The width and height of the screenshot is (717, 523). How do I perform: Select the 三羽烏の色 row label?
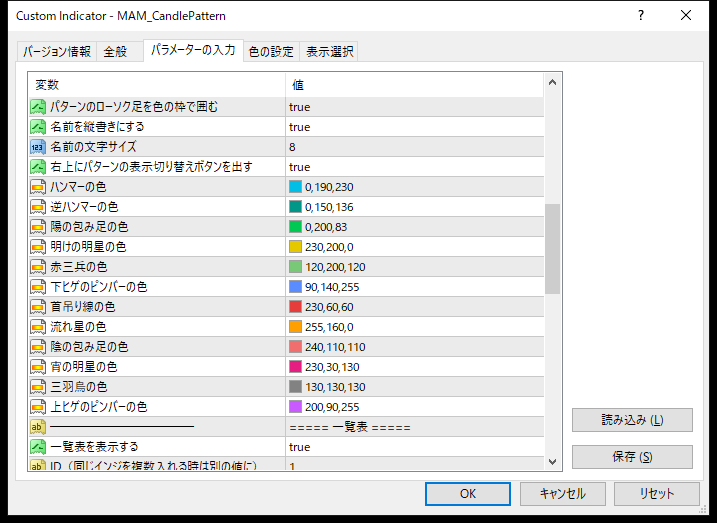click(79, 387)
